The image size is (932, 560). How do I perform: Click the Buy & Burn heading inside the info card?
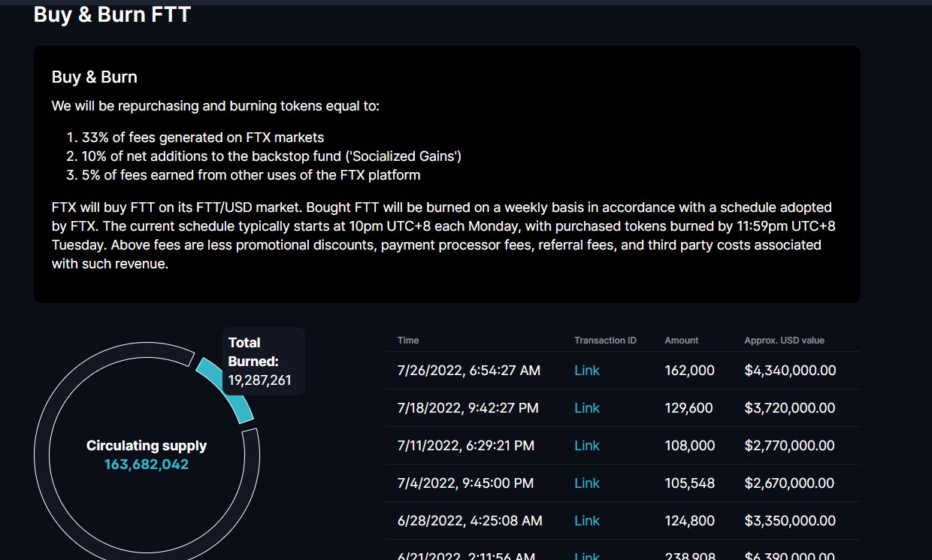coord(95,77)
